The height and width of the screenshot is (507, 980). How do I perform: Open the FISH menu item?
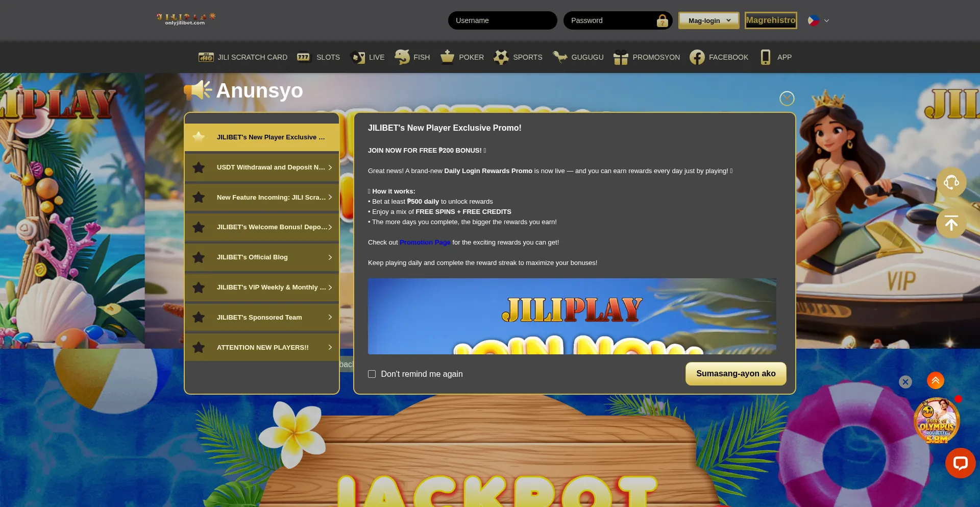412,57
